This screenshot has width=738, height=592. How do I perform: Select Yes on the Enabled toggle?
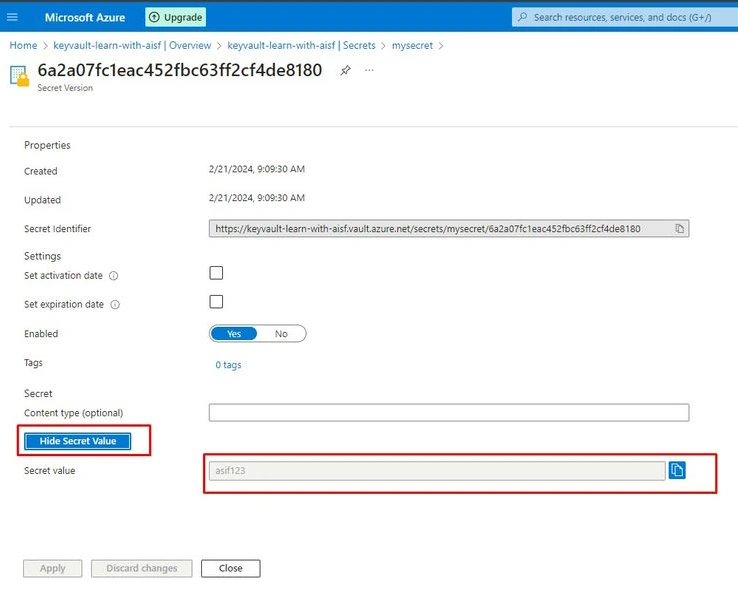tap(234, 334)
